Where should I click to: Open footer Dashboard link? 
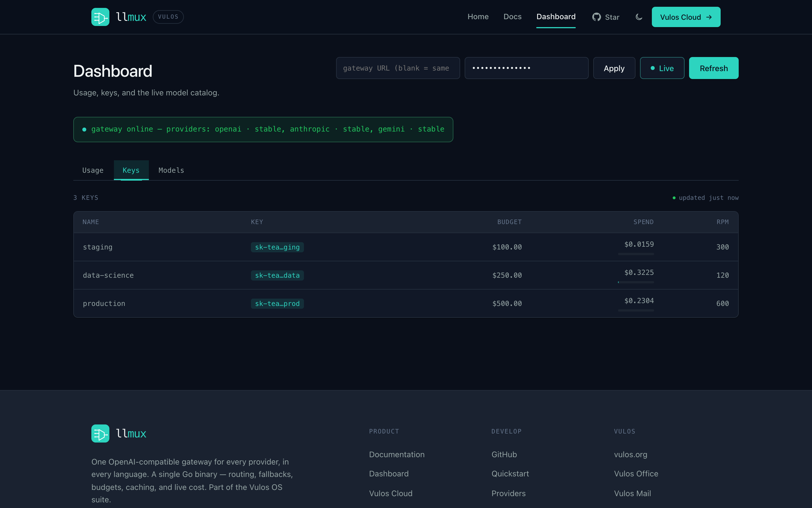coord(389,474)
